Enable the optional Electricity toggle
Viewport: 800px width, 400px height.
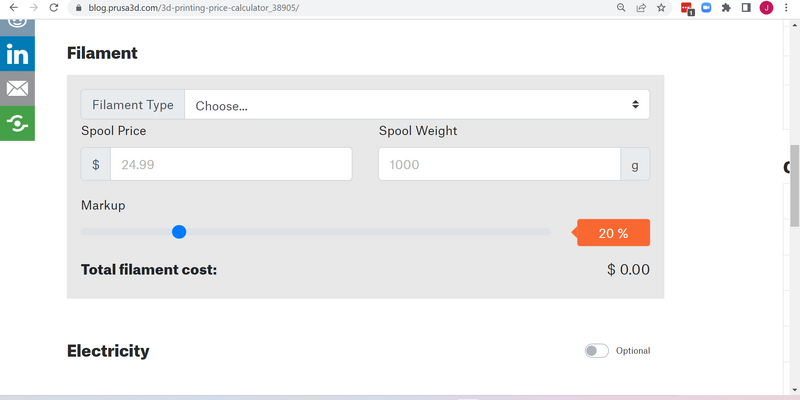tap(596, 351)
